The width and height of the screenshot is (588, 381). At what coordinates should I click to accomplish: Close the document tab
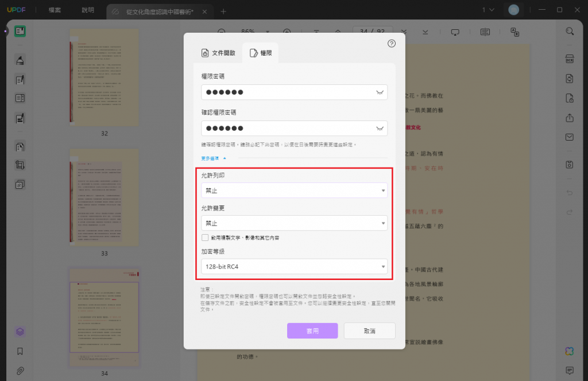click(x=205, y=11)
